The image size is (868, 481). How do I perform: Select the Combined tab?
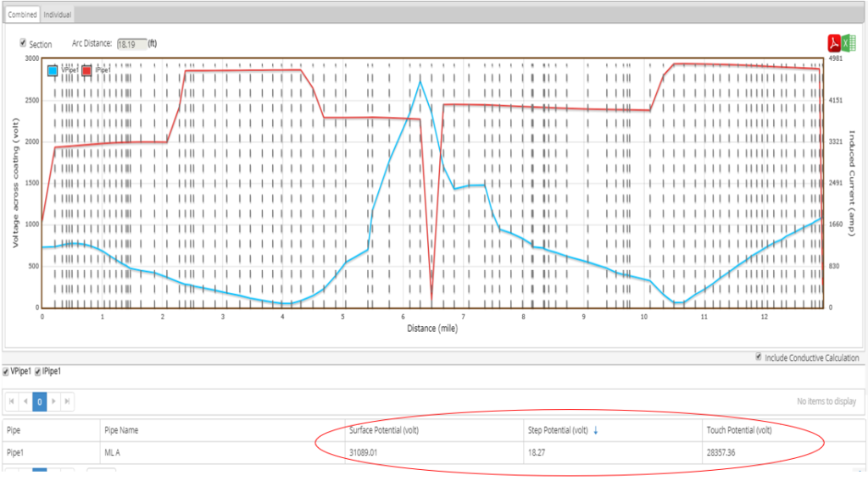click(x=22, y=14)
